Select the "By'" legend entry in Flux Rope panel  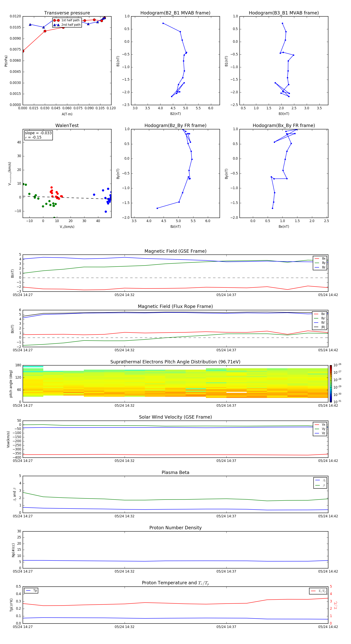[x=320, y=318]
